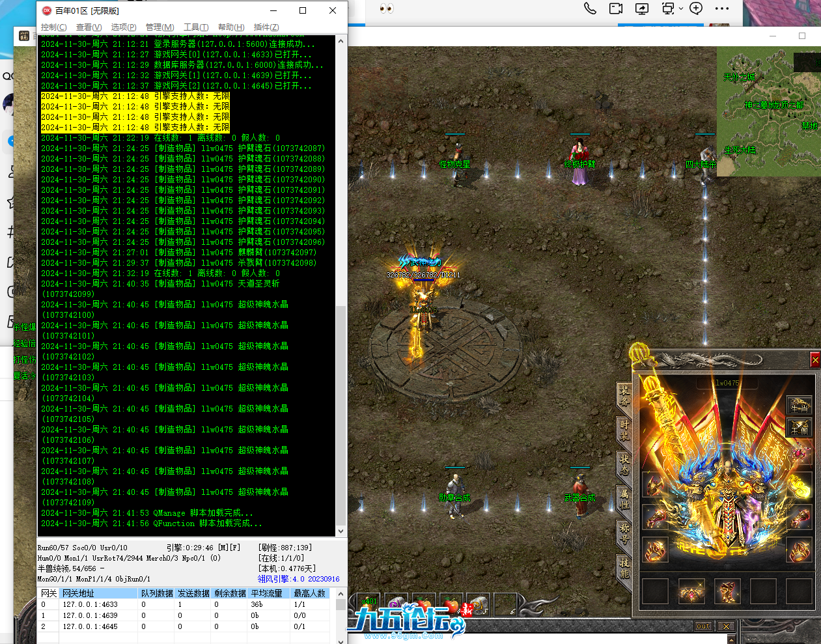Click the 百年01区 window app icon
This screenshot has width=821, height=644.
coord(47,10)
